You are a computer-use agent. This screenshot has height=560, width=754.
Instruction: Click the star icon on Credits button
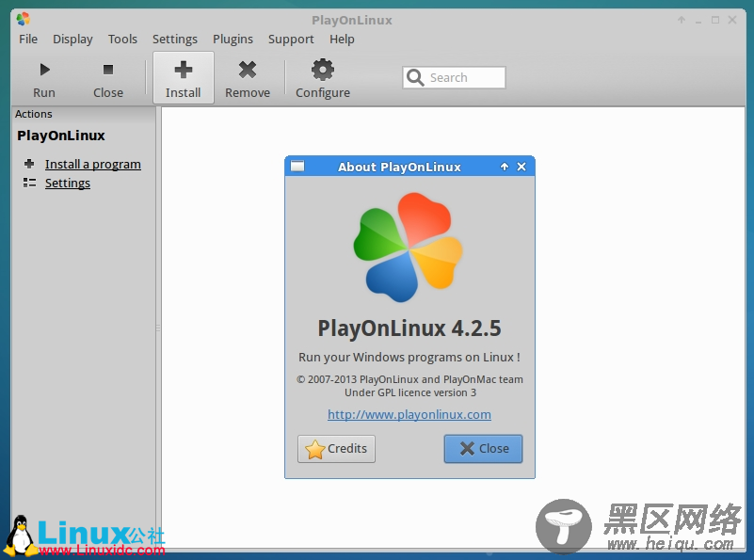tap(315, 450)
